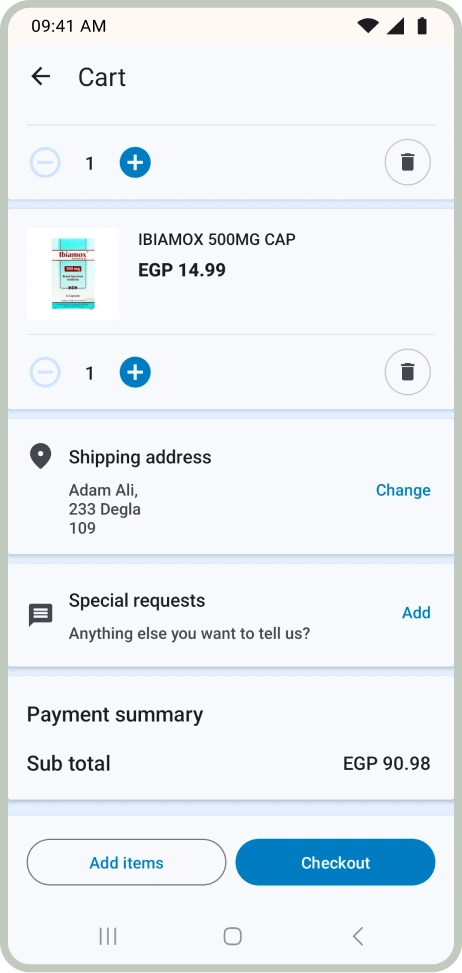
Task: Remove IBIAMOX 500MG CAP using trash icon
Action: pos(407,372)
